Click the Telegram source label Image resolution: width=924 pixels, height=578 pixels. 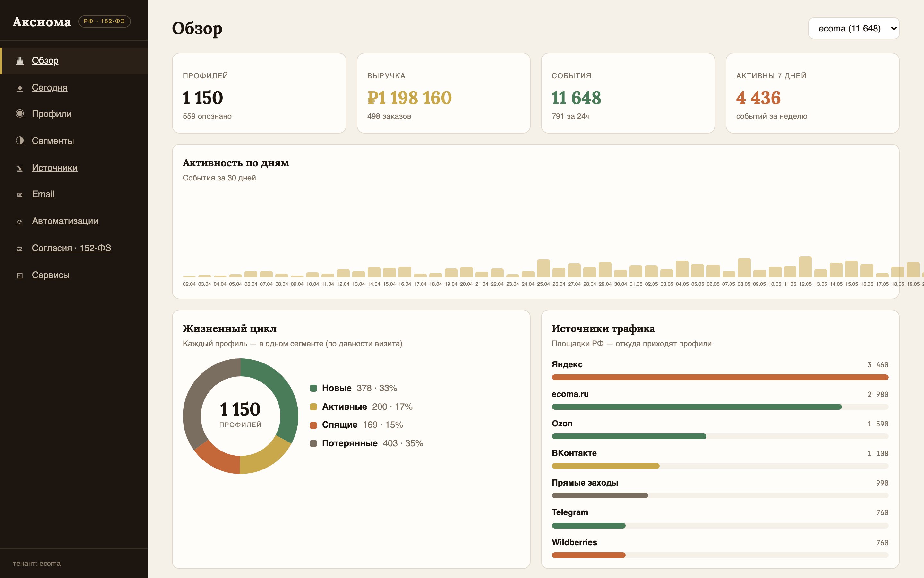tap(570, 512)
